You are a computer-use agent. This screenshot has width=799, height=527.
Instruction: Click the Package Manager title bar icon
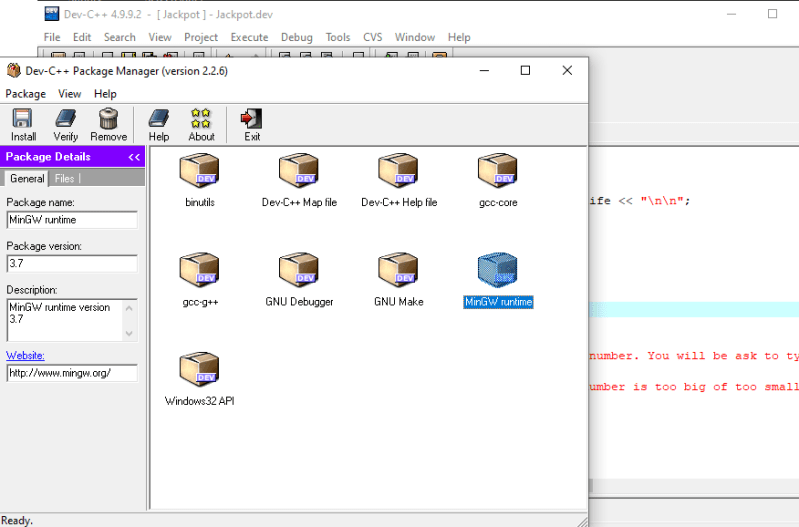(14, 70)
